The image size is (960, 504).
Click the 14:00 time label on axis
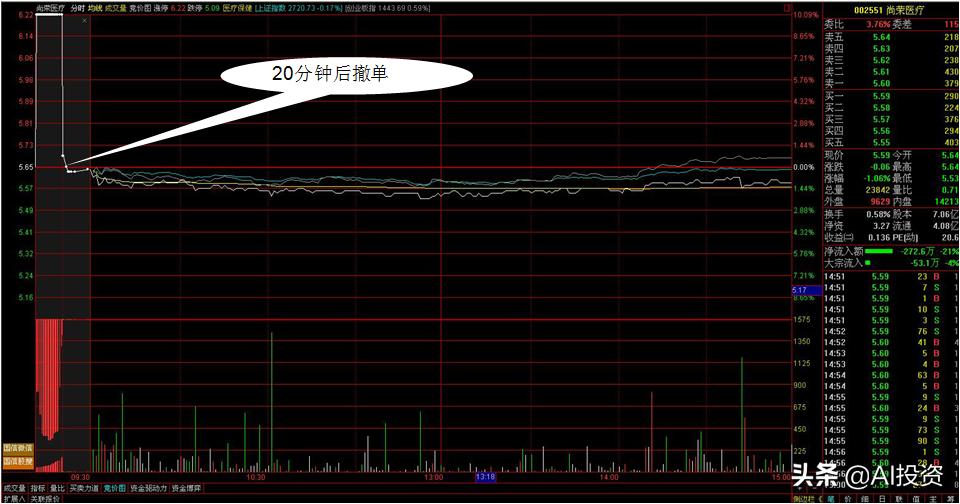[609, 476]
